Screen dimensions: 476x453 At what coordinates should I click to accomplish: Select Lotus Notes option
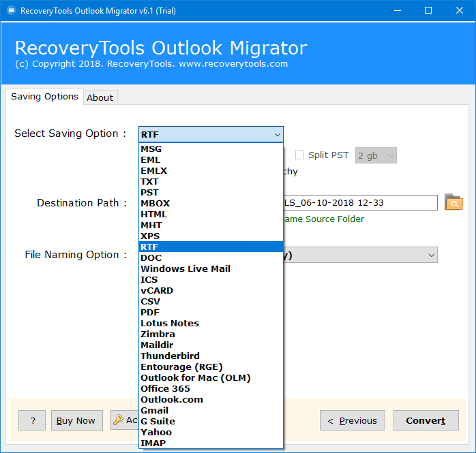(x=211, y=323)
